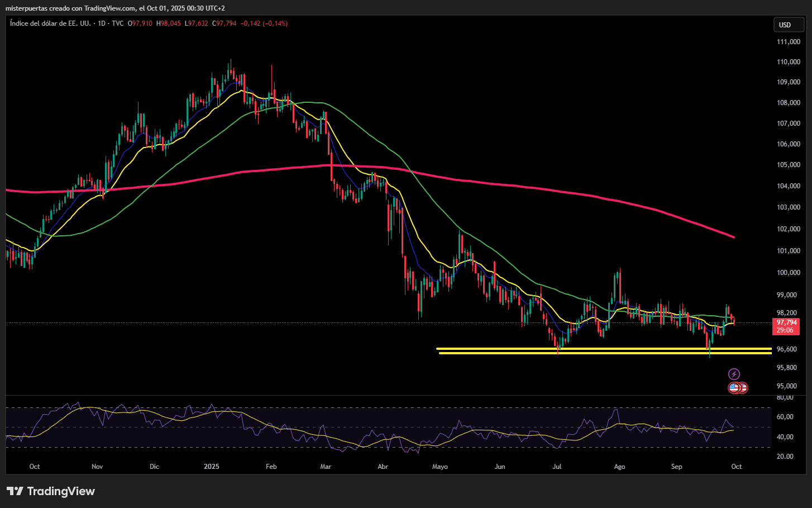The width and height of the screenshot is (812, 508).
Task: Click the Ago label on the time axis
Action: (619, 467)
